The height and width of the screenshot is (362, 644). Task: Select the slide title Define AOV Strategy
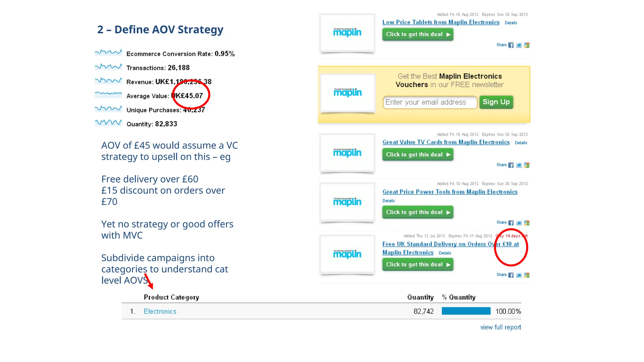tap(160, 30)
